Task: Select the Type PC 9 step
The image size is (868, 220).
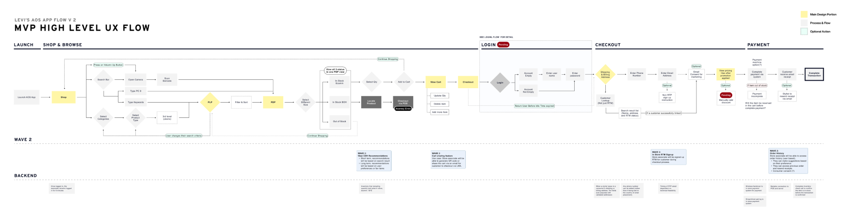Action: pyautogui.click(x=136, y=91)
